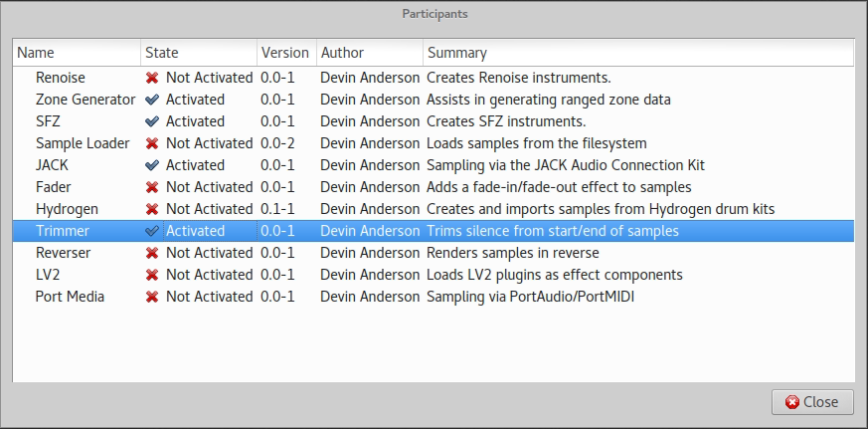Click the Summary column header
This screenshot has width=868, height=429.
(636, 53)
